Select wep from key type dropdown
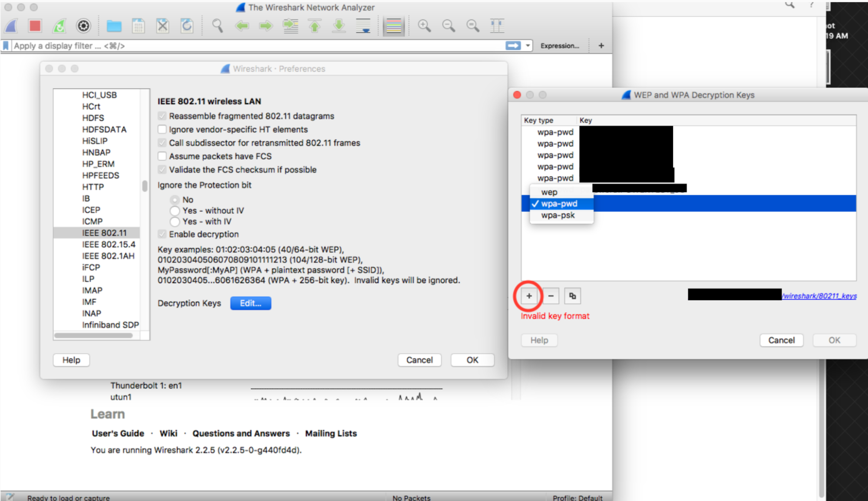 [x=549, y=192]
